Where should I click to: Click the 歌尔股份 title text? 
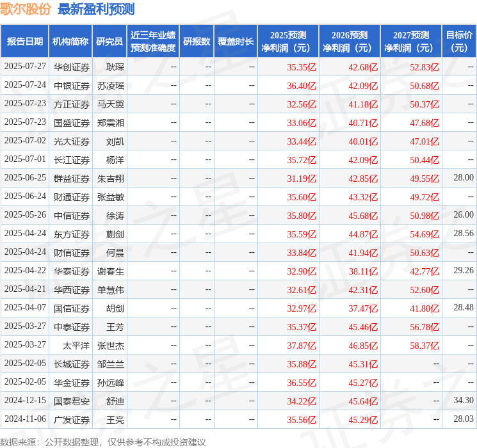[x=26, y=9]
